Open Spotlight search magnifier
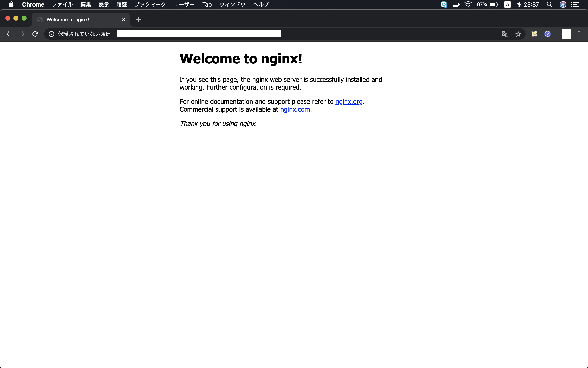Viewport: 588px width, 368px height. click(550, 4)
